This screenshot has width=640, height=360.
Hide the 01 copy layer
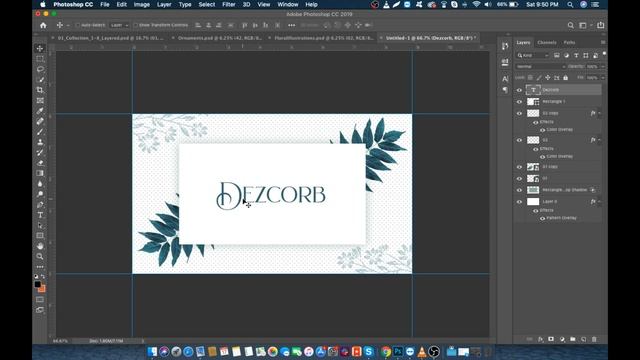pyautogui.click(x=519, y=167)
